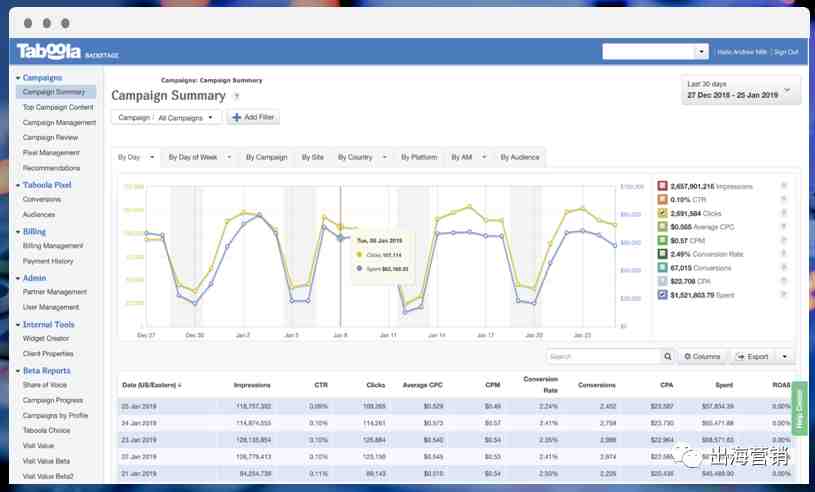Click the table Search input field
This screenshot has height=492, width=815.
(x=604, y=356)
